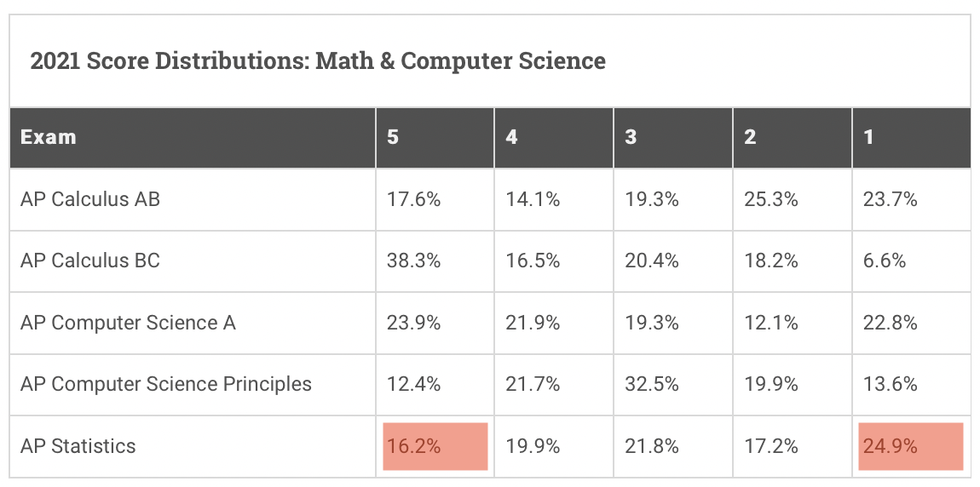Select the 23.9% cell for Computer Science A
The width and height of the screenshot is (980, 487).
[413, 323]
